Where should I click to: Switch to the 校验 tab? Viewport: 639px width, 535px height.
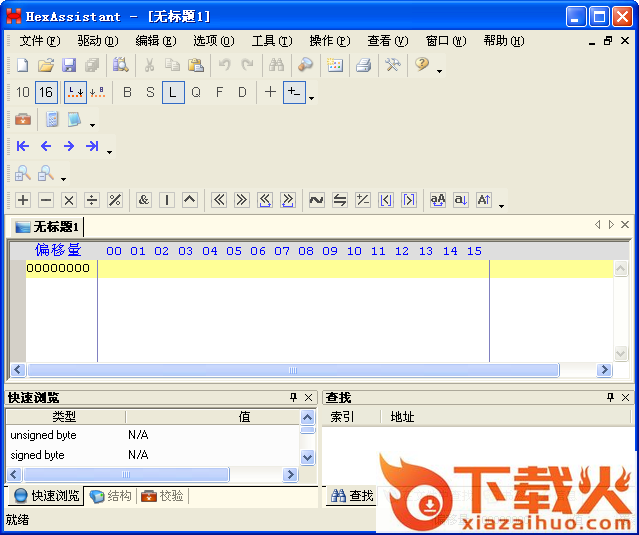[x=162, y=496]
